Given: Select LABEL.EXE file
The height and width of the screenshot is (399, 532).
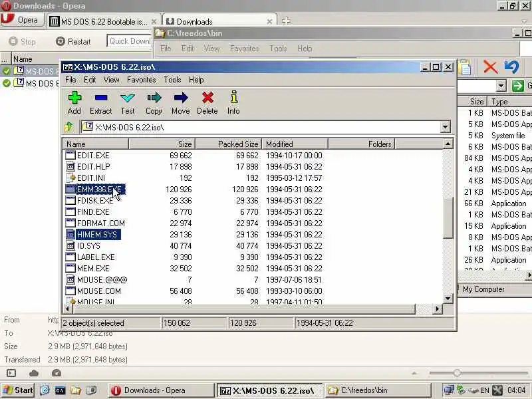Looking at the screenshot, I should click(x=96, y=257).
